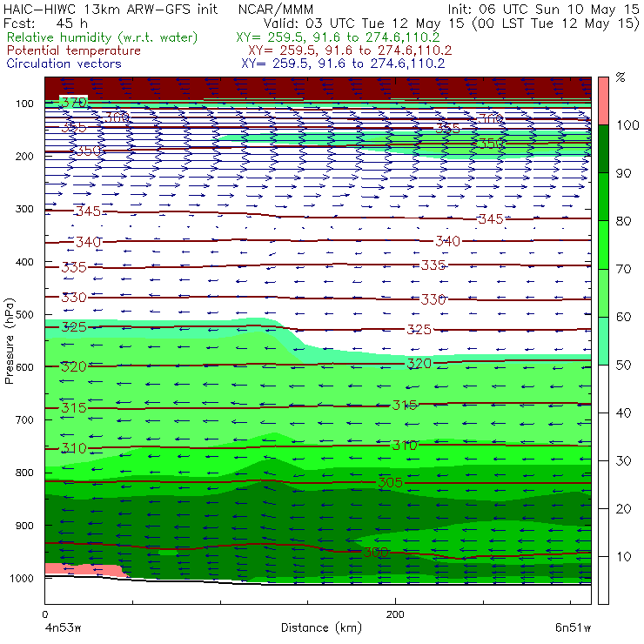The image size is (644, 644).
Task: Pick the 80–90% green colorbar segment
Action: coord(603,197)
